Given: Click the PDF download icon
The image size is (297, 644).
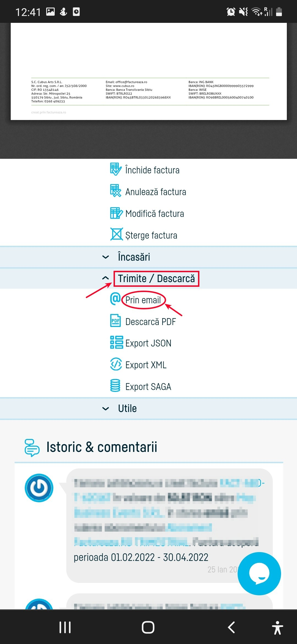Looking at the screenshot, I should click(x=116, y=321).
